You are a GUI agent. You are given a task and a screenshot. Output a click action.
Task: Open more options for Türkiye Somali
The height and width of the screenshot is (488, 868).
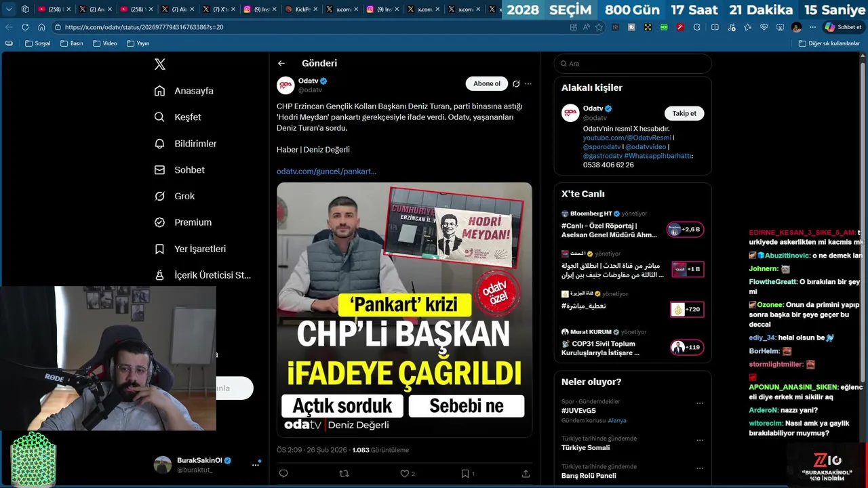[x=700, y=440]
